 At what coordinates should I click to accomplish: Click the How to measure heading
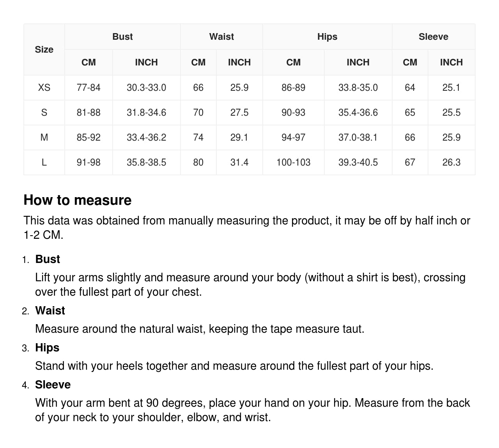[x=78, y=200]
